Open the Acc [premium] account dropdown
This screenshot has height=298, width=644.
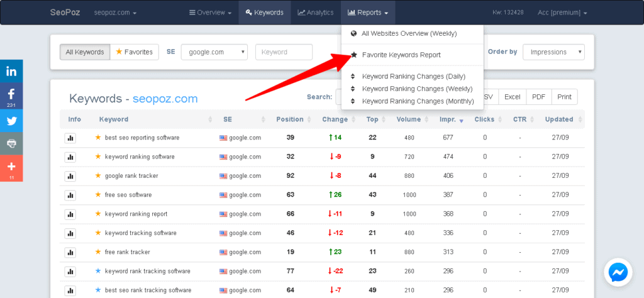click(562, 13)
